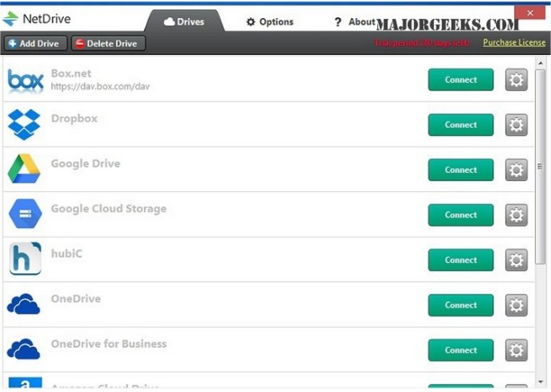Connect Google Cloud Storage
Image resolution: width=551 pixels, height=392 pixels.
tap(460, 215)
